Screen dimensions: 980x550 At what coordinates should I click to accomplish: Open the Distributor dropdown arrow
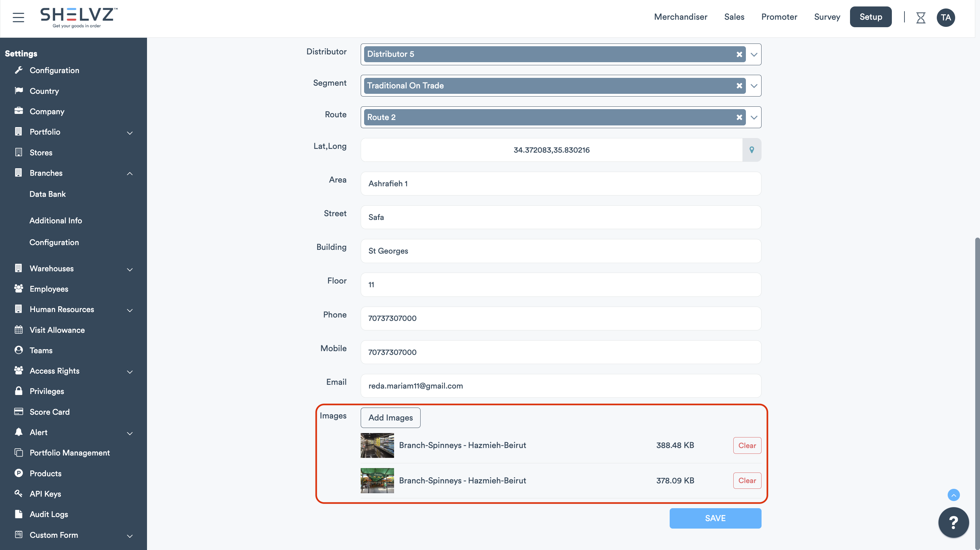tap(754, 54)
